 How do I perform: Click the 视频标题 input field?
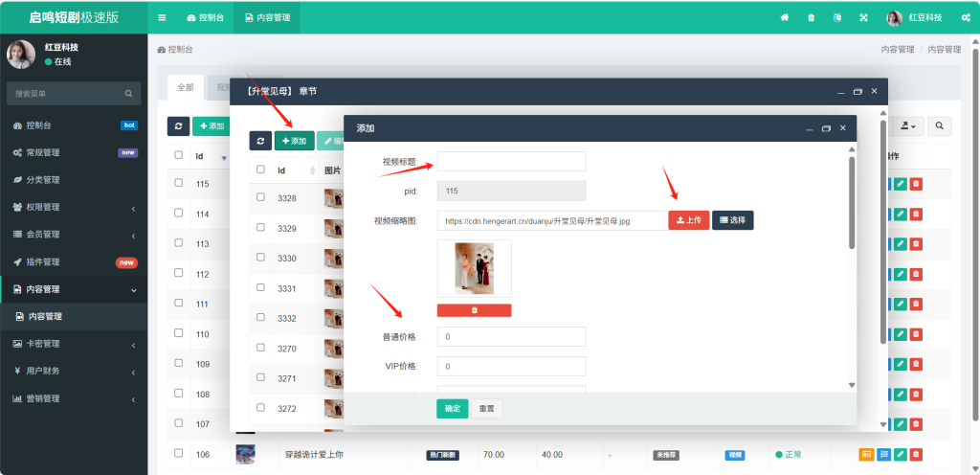click(x=511, y=162)
